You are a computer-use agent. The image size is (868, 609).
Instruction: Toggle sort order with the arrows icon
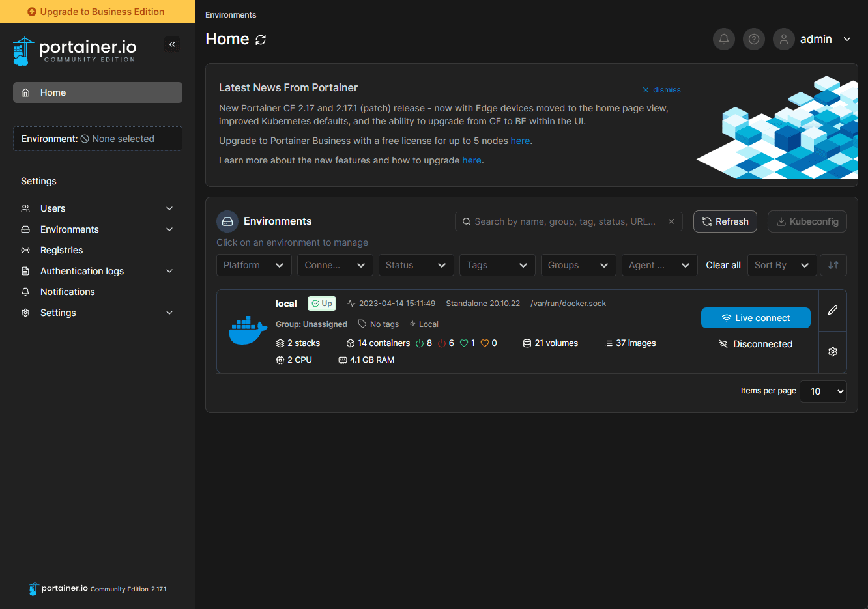[x=833, y=265]
